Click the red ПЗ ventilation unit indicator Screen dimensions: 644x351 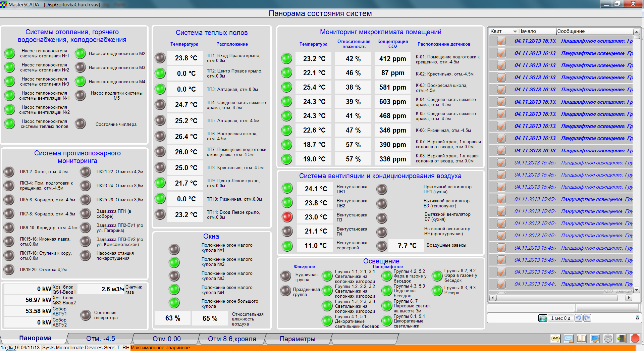click(287, 217)
